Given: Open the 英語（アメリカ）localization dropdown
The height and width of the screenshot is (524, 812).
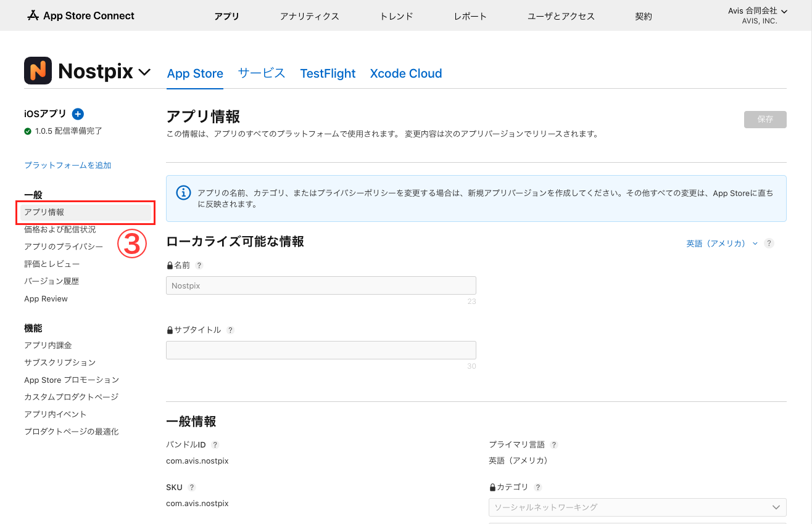Looking at the screenshot, I should (722, 244).
